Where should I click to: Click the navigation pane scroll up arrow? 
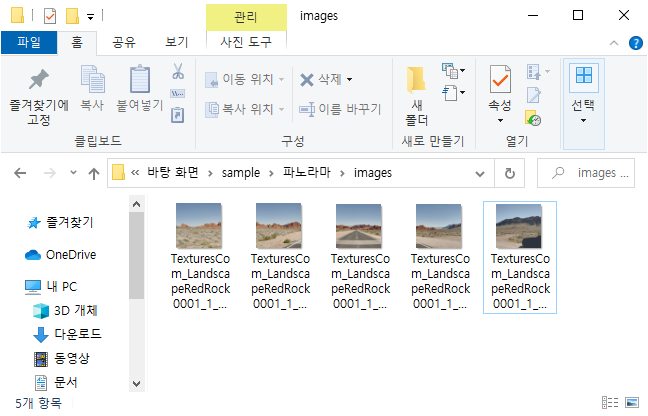click(x=137, y=204)
